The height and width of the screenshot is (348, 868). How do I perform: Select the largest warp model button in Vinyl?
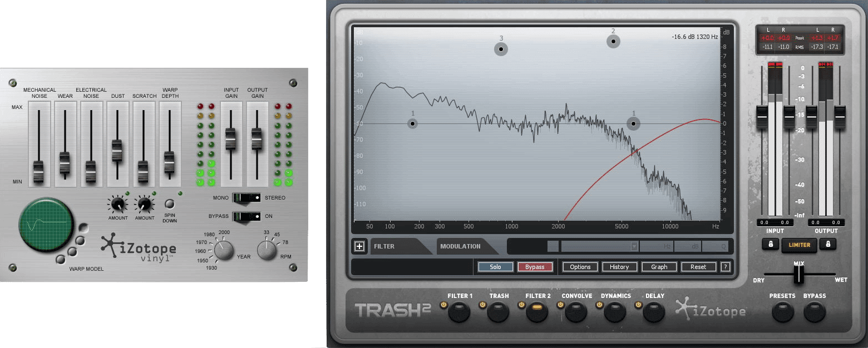coord(83,228)
